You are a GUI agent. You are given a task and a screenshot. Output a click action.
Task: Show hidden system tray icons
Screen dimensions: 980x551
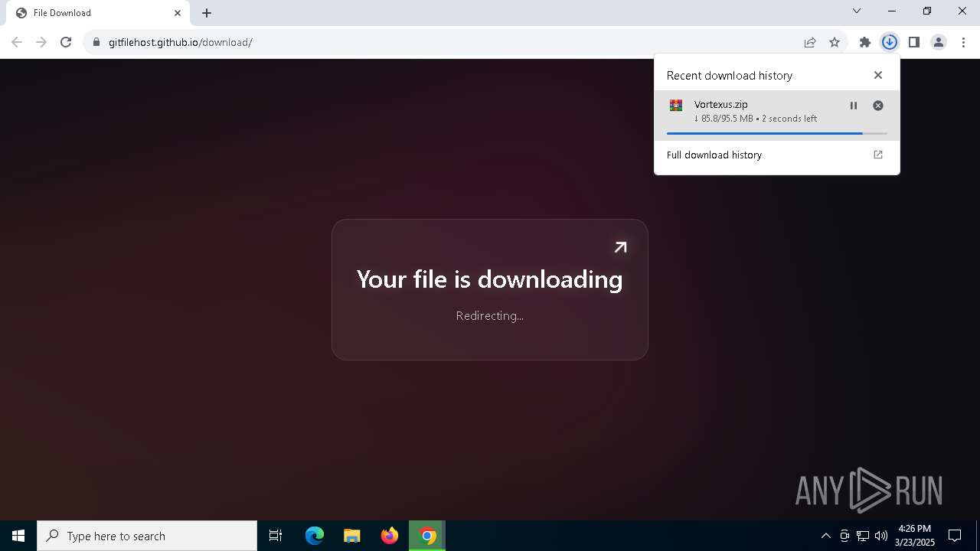[826, 536]
